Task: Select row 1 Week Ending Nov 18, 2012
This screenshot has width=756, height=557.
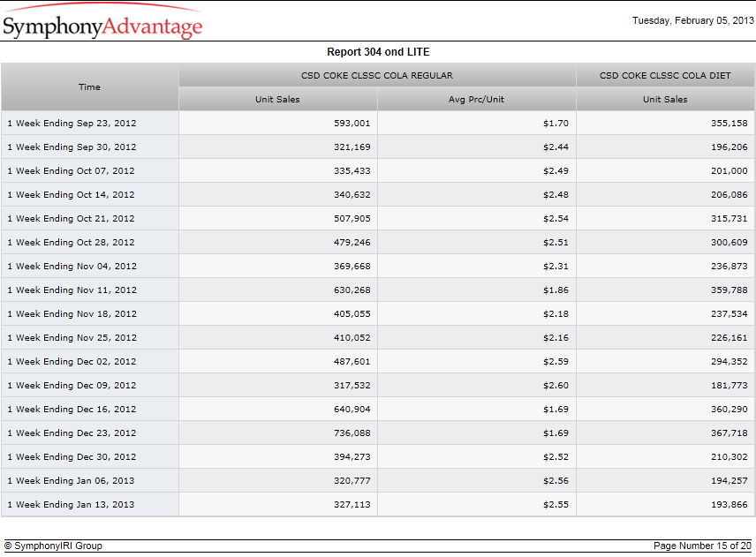Action: [377, 314]
